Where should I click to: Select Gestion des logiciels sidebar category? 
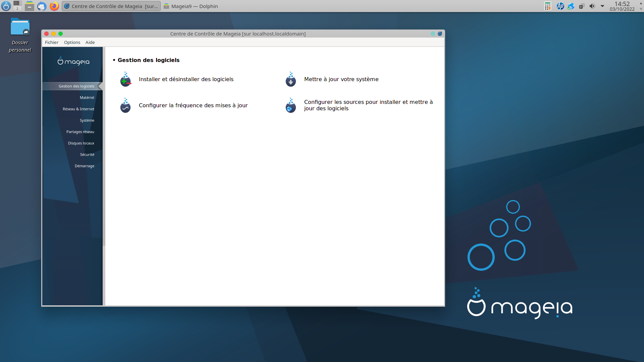72,86
